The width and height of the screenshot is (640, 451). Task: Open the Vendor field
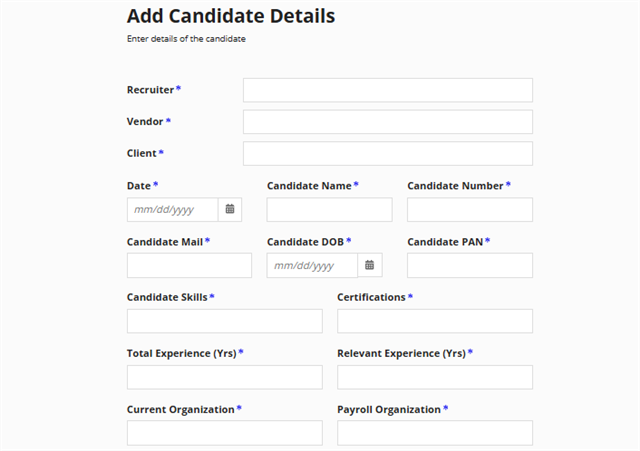pyautogui.click(x=388, y=122)
